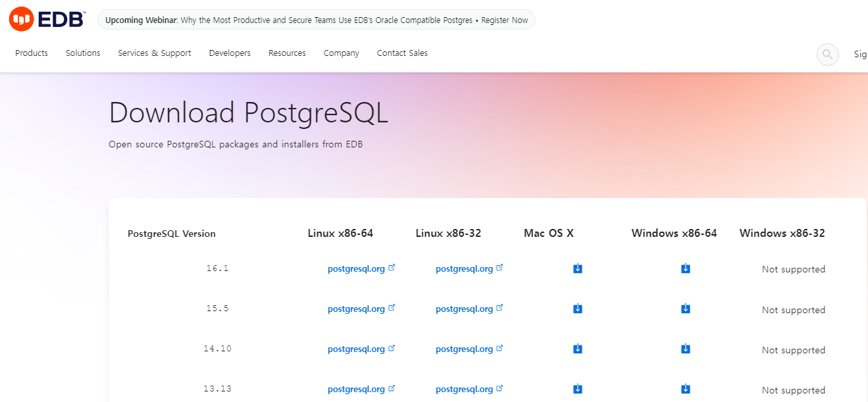Open 13.13 Linux x86-32 postgresql.org link

[469, 389]
